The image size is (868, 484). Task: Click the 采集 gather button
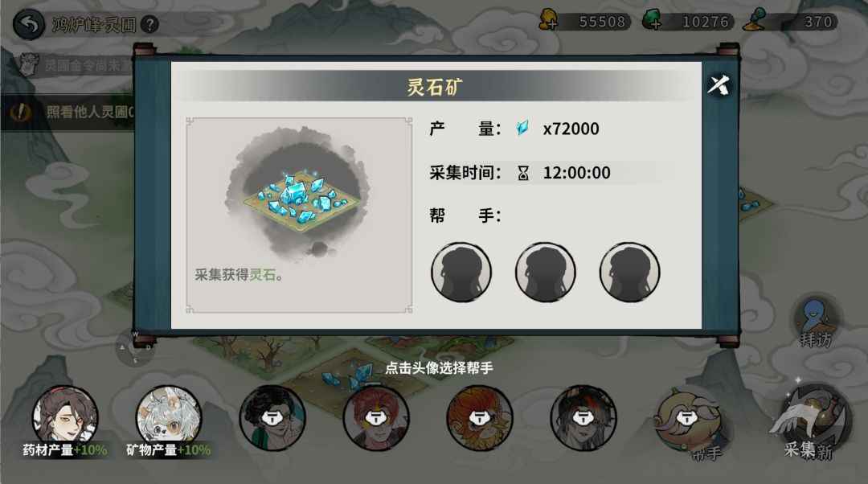[810, 424]
